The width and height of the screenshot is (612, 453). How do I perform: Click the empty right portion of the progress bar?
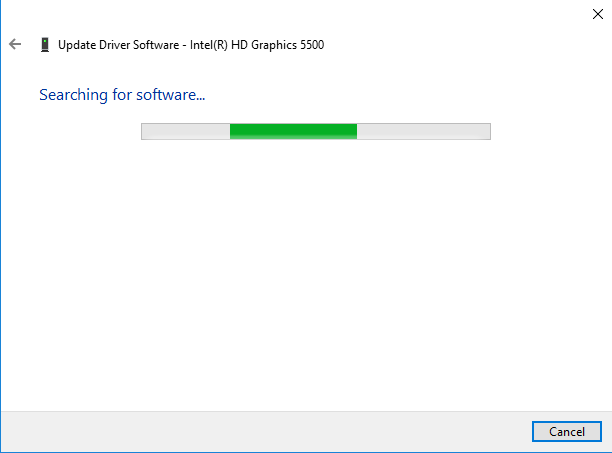pyautogui.click(x=423, y=131)
